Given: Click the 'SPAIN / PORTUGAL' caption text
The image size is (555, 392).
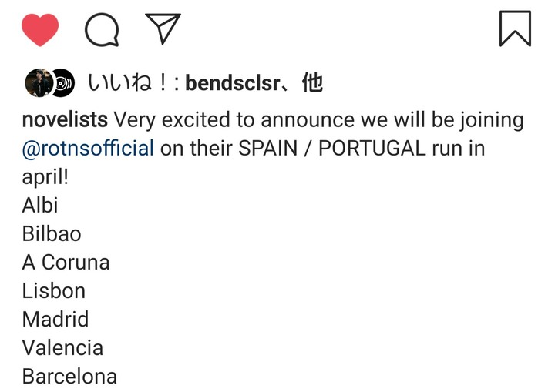Looking at the screenshot, I should click(331, 148).
